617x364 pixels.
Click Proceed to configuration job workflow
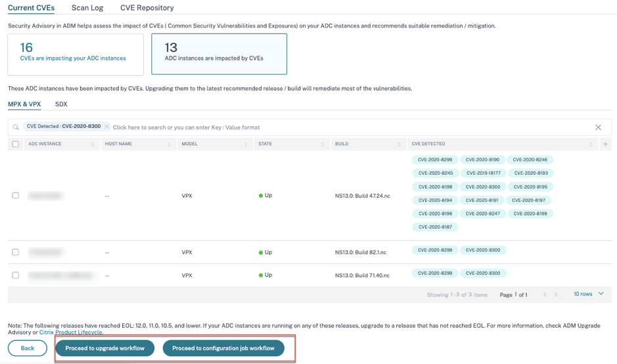(x=223, y=348)
